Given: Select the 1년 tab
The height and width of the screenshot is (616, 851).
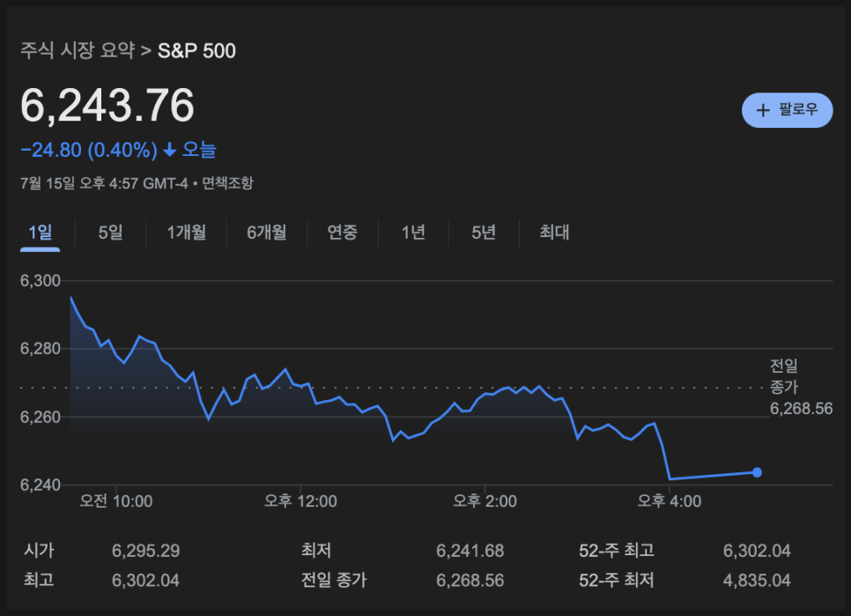Looking at the screenshot, I should (x=413, y=233).
